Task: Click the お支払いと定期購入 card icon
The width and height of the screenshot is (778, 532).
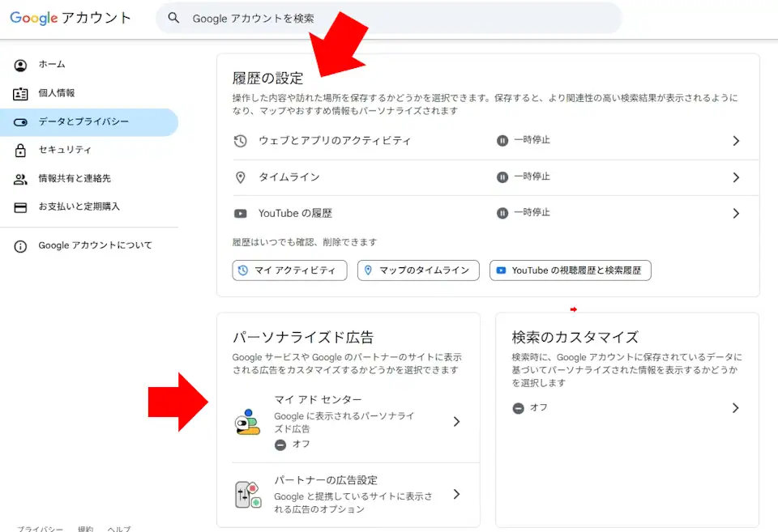Action: pyautogui.click(x=20, y=207)
